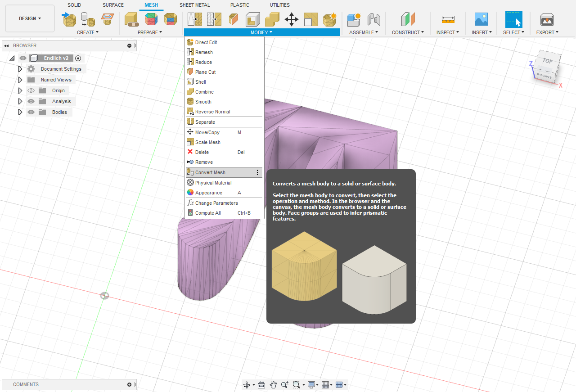Open the CREATE dropdown menu

pyautogui.click(x=88, y=32)
